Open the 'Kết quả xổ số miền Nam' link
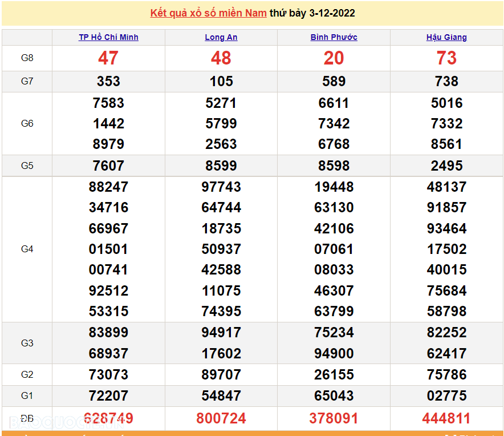504x436 pixels. [x=208, y=13]
